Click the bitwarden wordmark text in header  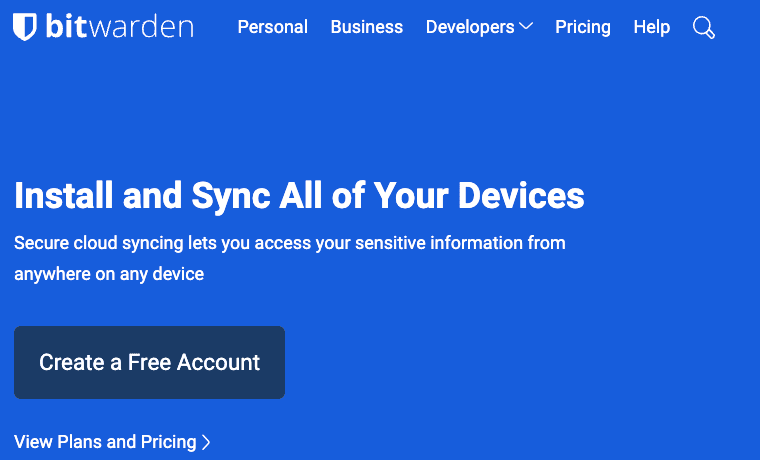point(120,26)
